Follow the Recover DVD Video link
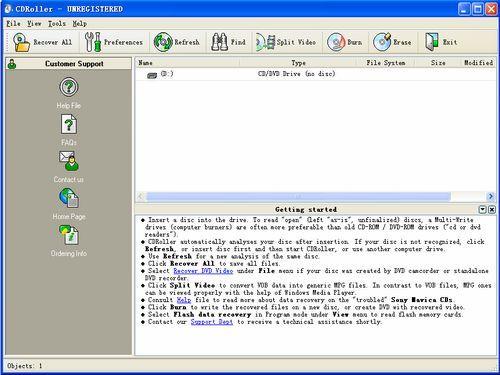This screenshot has width=500, height=375. tap(203, 271)
